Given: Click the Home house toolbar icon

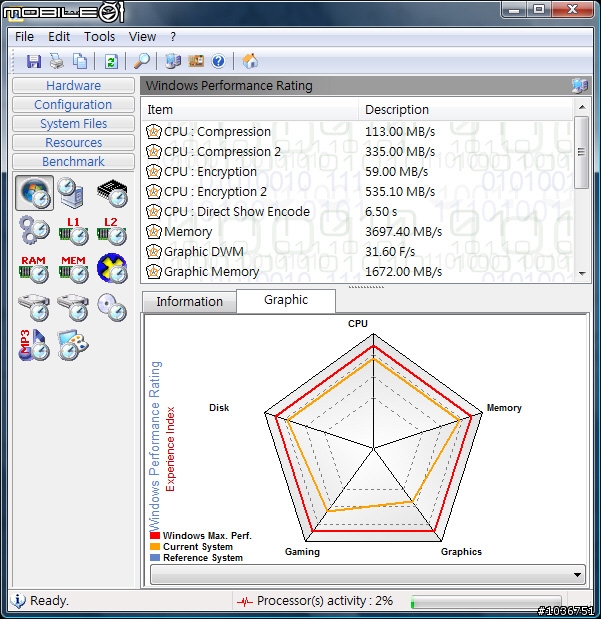Looking at the screenshot, I should point(250,61).
